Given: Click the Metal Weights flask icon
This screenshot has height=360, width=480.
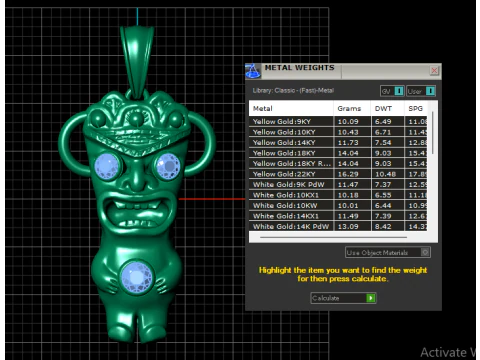Looking at the screenshot, I should tap(253, 71).
